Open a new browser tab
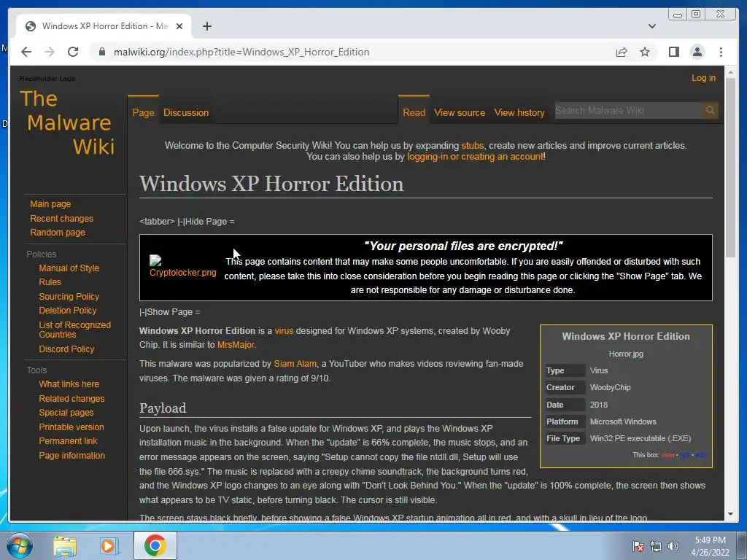This screenshot has width=747, height=560. pos(206,26)
